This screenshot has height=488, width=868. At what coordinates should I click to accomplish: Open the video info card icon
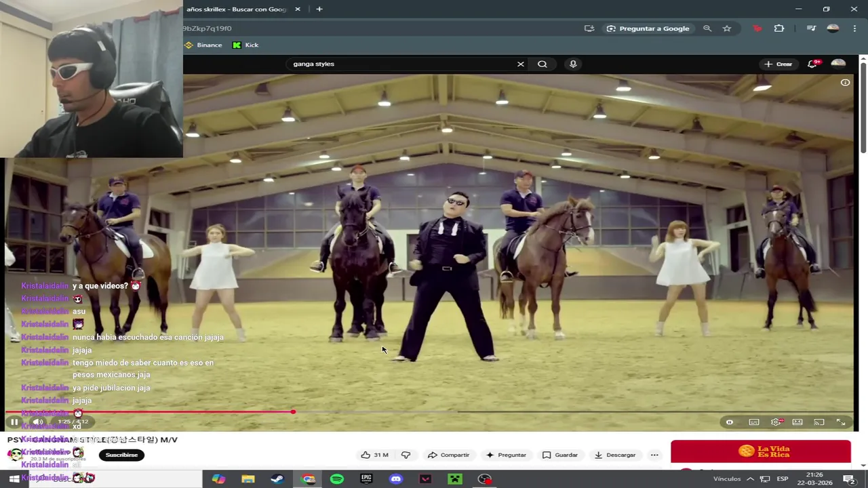[x=846, y=83]
